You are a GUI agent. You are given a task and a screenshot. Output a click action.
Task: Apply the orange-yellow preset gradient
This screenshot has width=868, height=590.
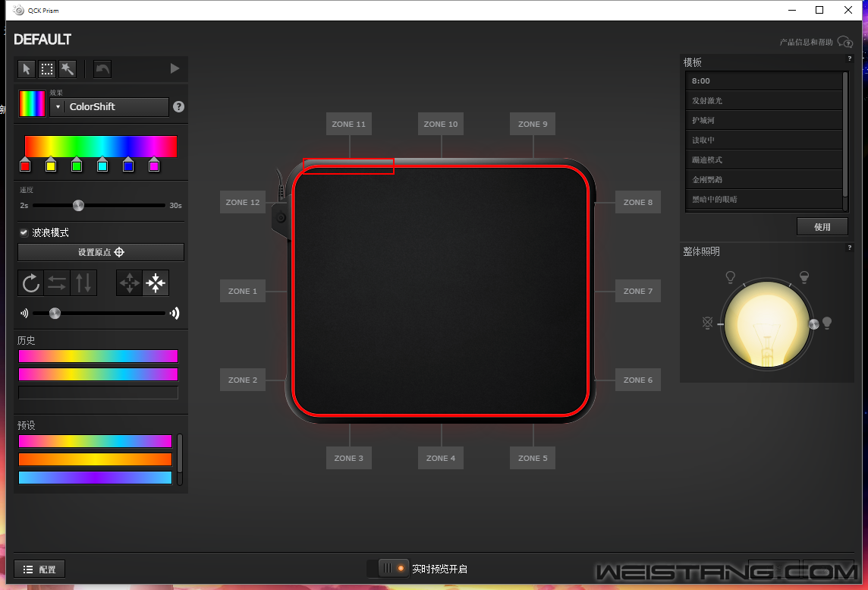[x=95, y=459]
